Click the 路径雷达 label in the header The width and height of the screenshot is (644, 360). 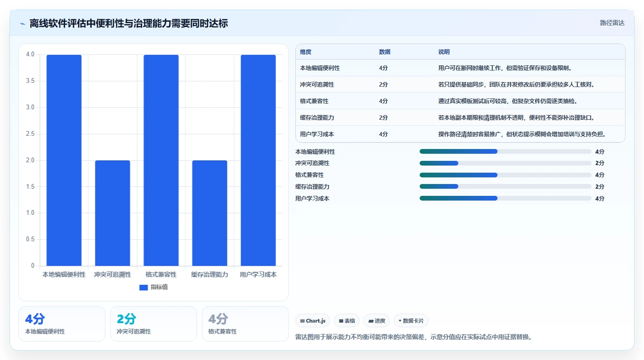(x=612, y=23)
